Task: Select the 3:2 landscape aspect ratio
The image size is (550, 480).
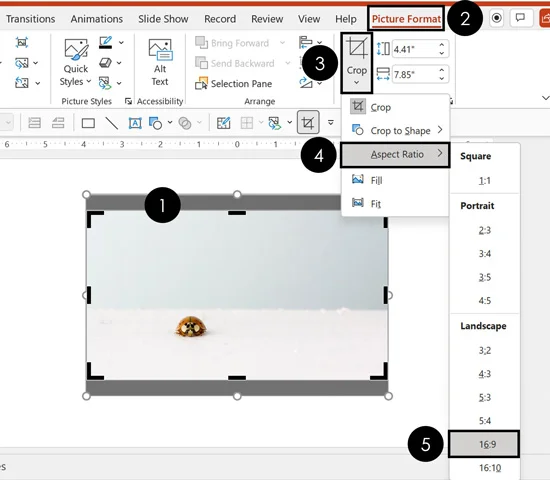Action: pyautogui.click(x=484, y=351)
